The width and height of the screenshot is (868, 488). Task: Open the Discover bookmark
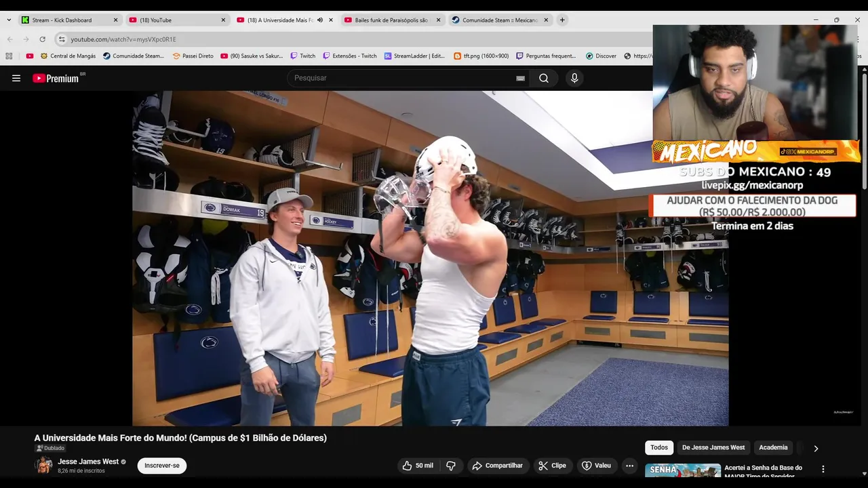click(601, 56)
